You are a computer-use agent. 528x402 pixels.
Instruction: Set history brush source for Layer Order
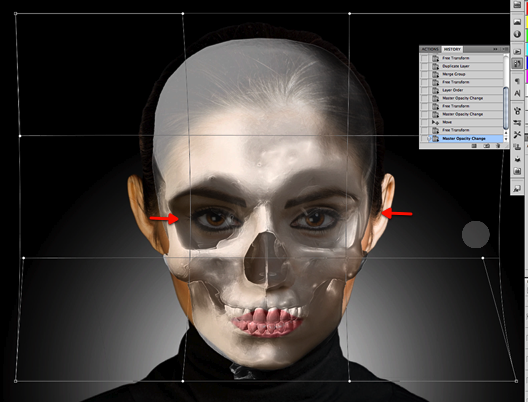pos(425,90)
